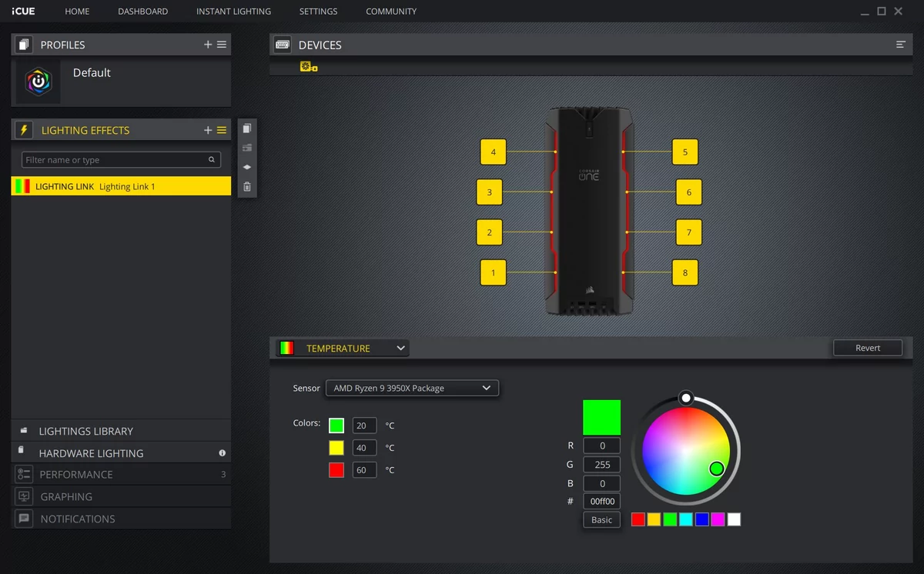Pick the cyan basic color preset
The width and height of the screenshot is (924, 574).
[686, 519]
